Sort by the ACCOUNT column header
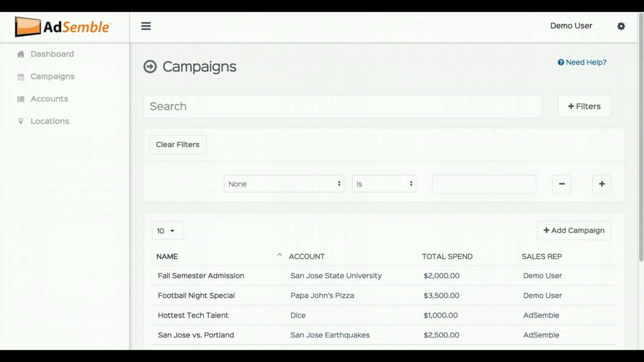Image resolution: width=644 pixels, height=362 pixels. 307,256
